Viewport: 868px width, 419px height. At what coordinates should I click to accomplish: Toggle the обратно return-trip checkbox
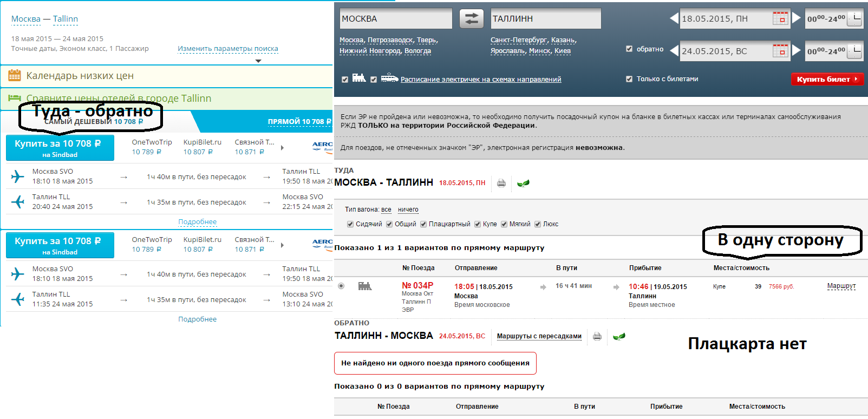[x=629, y=49]
